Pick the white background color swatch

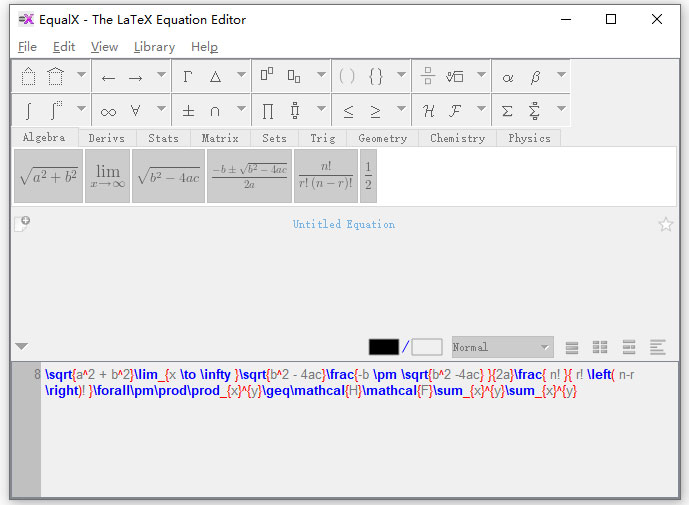427,347
